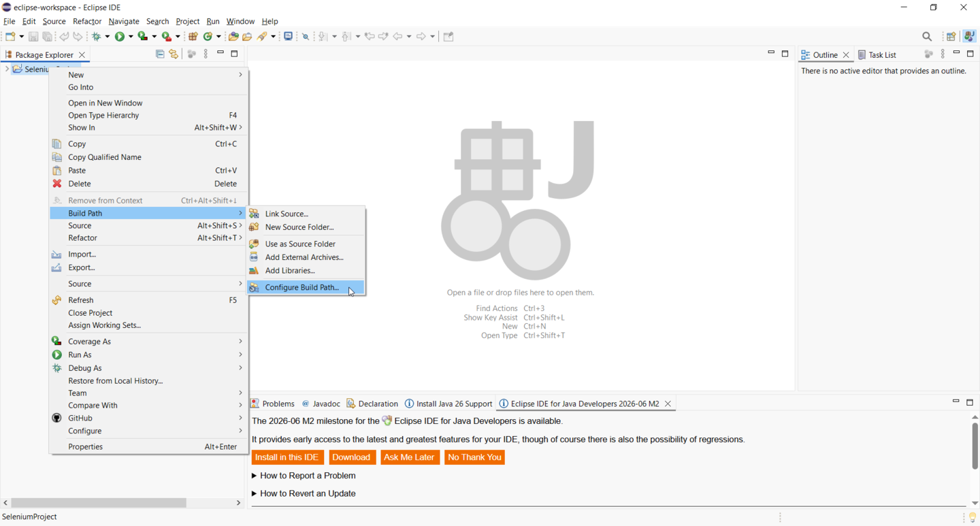This screenshot has width=980, height=526.
Task: Select Link Source in Build Path submenu
Action: pyautogui.click(x=306, y=214)
